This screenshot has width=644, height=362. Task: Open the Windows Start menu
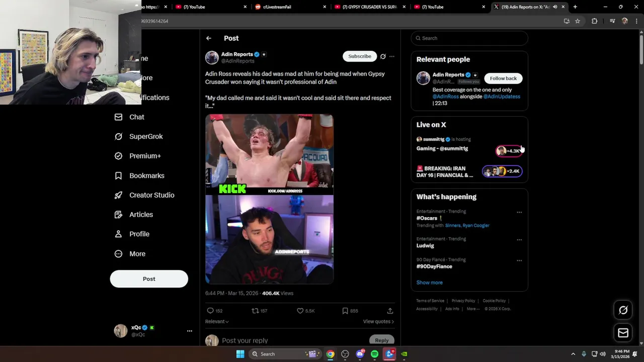point(240,354)
